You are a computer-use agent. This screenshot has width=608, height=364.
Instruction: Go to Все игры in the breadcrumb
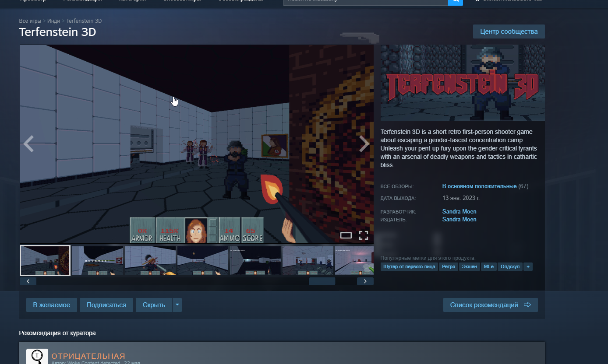(x=30, y=21)
